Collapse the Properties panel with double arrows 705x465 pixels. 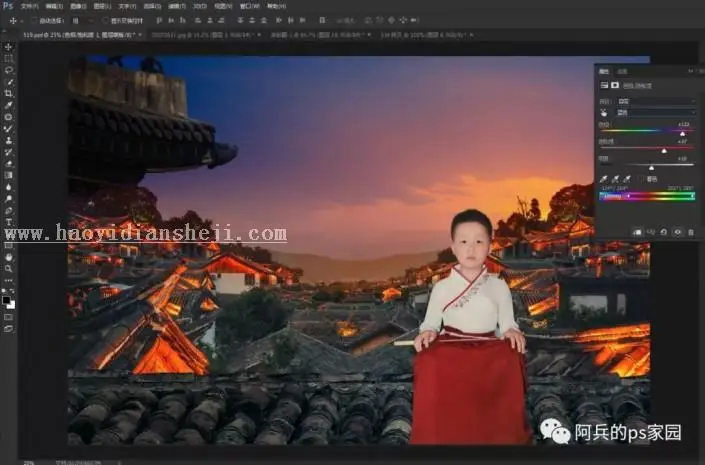[x=691, y=71]
